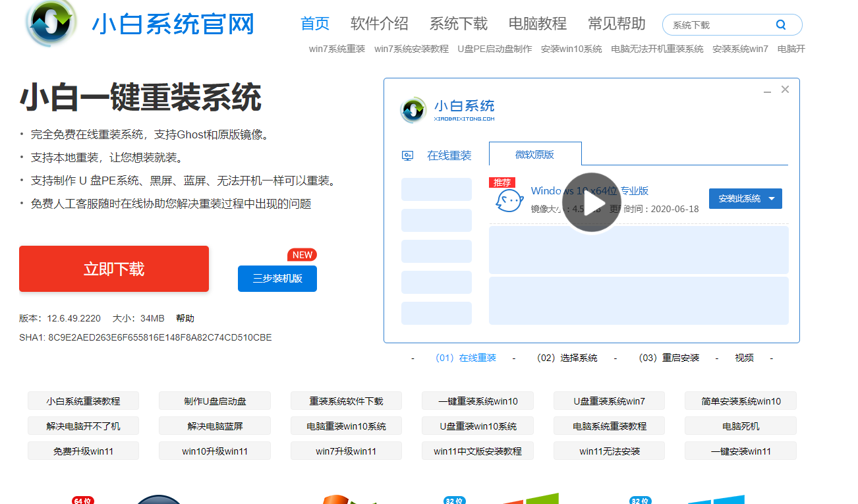Viewport: 858px width, 504px height.
Task: Follow the 一键重装系统win10 link
Action: coord(477,401)
